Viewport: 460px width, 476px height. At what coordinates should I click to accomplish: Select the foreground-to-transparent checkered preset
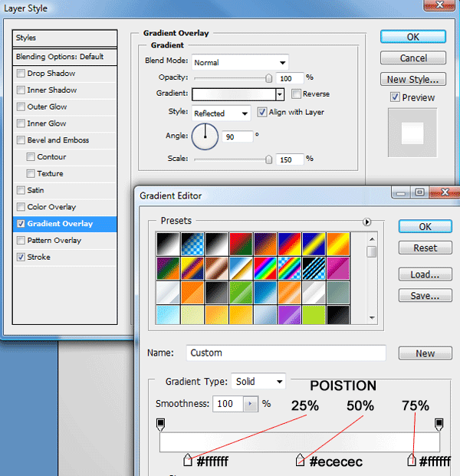click(192, 244)
